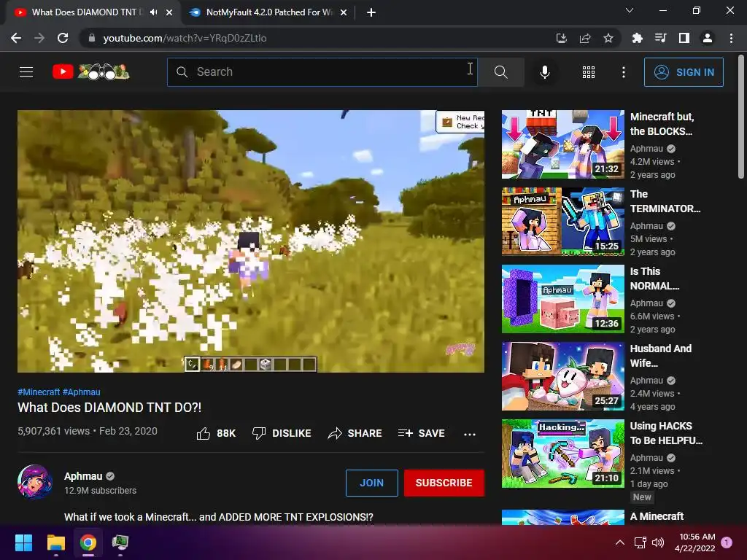The height and width of the screenshot is (560, 747).
Task: Show hidden tray icons chevron
Action: (620, 542)
